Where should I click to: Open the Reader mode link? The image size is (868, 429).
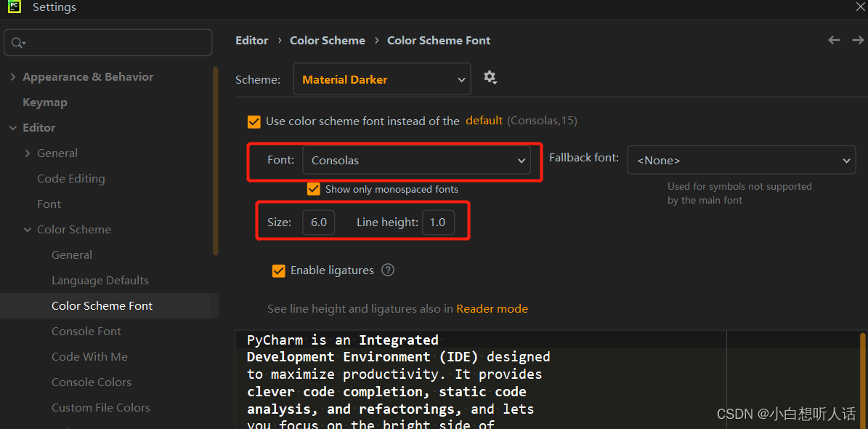(x=492, y=309)
